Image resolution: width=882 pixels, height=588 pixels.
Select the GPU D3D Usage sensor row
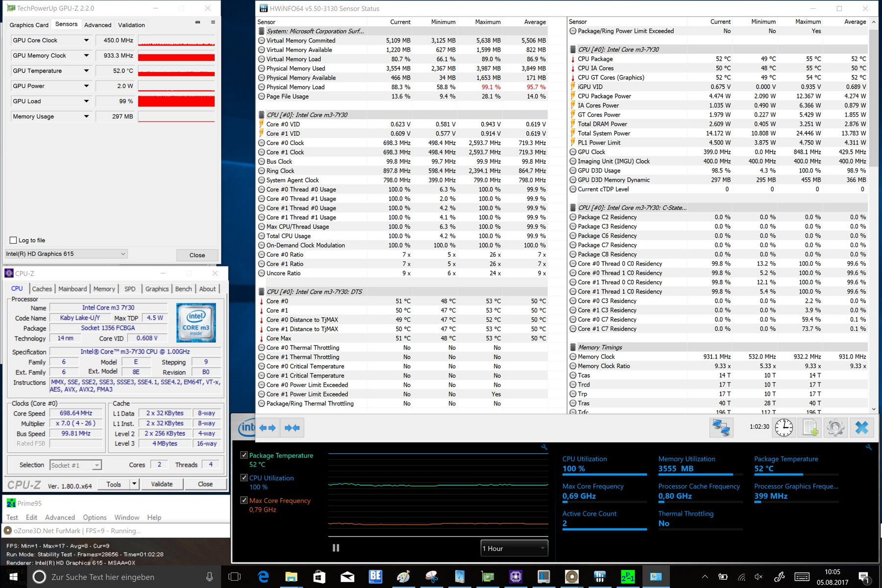(x=718, y=171)
